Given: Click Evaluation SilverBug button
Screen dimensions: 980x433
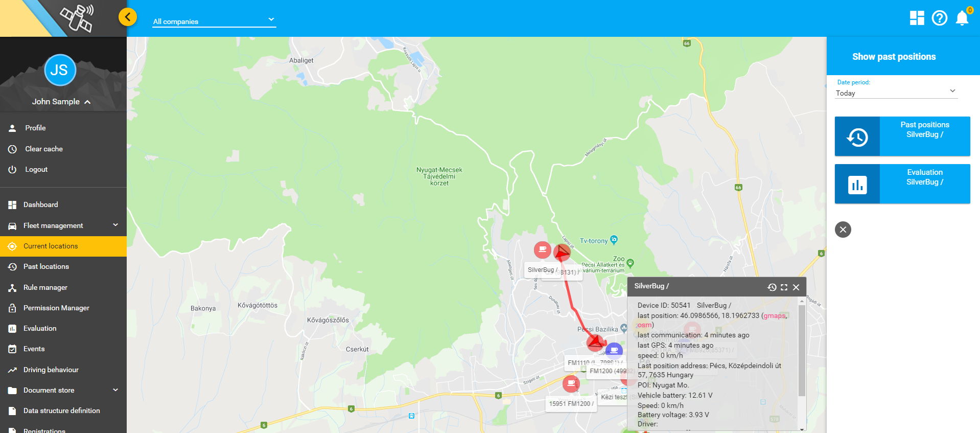Looking at the screenshot, I should (x=902, y=184).
